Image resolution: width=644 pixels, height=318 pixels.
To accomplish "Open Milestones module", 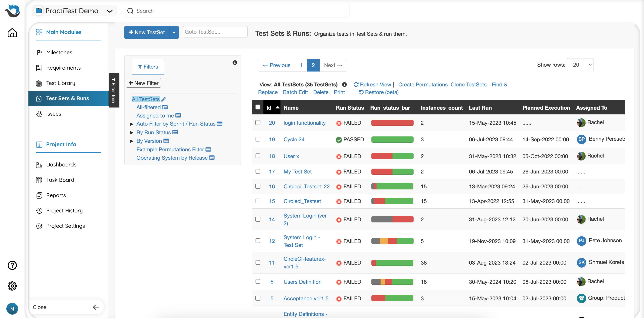I will pyautogui.click(x=59, y=52).
